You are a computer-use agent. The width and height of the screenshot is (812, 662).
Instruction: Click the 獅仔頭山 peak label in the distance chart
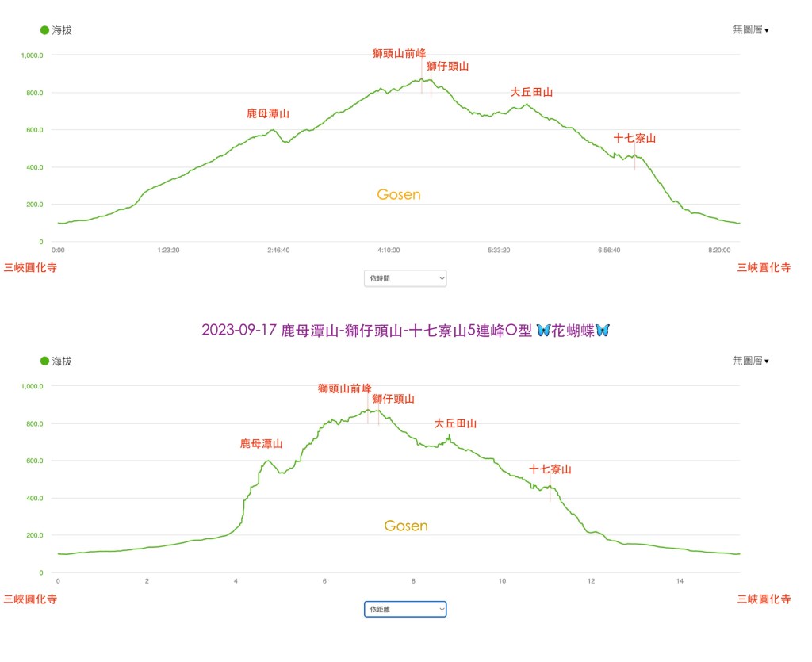pyautogui.click(x=393, y=399)
